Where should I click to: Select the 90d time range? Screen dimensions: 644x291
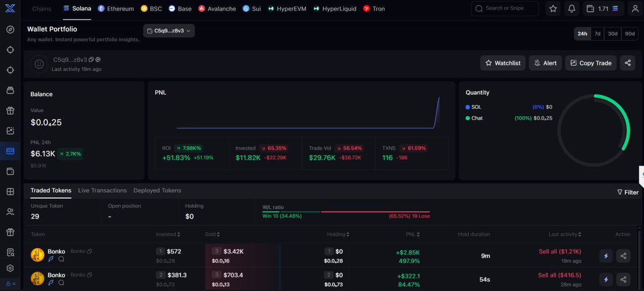click(x=630, y=33)
